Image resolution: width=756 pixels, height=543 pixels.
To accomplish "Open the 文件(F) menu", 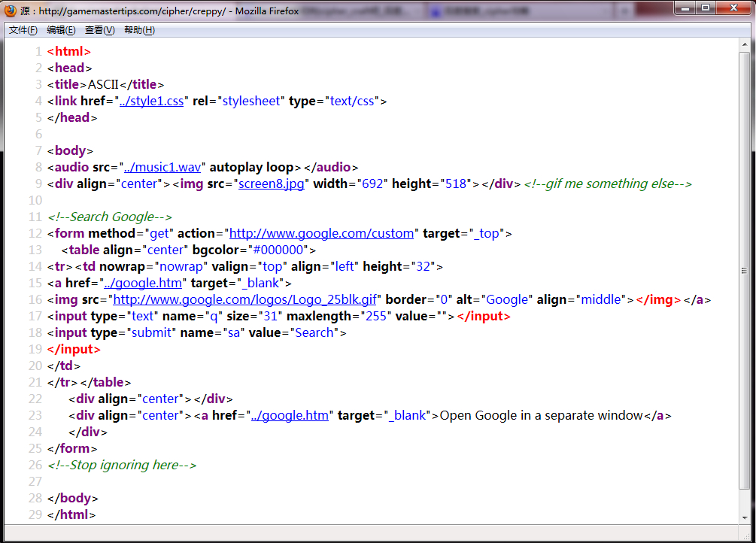I will point(23,30).
